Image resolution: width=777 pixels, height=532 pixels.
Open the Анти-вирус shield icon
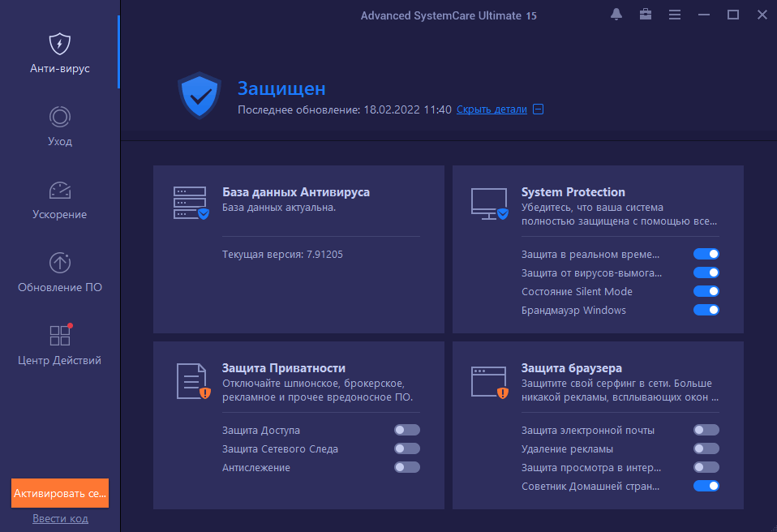coord(59,44)
